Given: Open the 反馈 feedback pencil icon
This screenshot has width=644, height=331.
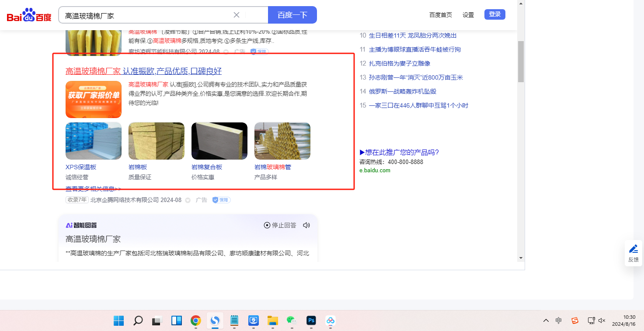Looking at the screenshot, I should point(633,253).
